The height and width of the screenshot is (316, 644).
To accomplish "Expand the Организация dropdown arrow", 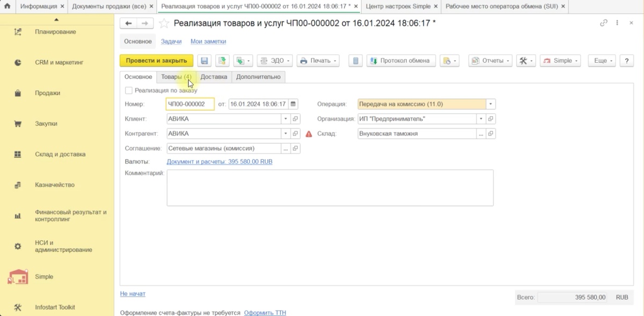I will [481, 119].
